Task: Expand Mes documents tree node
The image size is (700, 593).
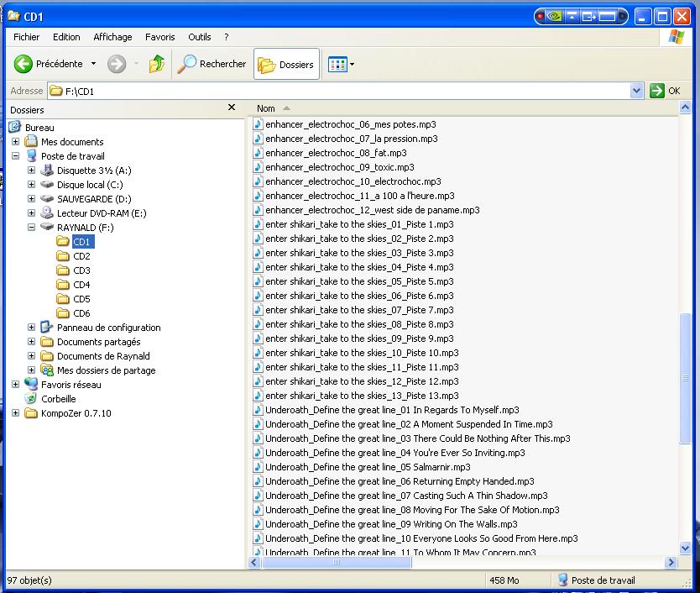Action: [16, 142]
